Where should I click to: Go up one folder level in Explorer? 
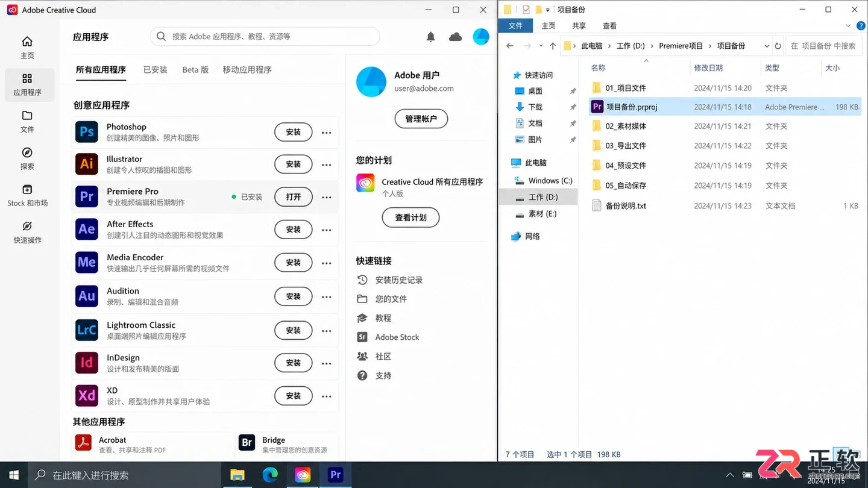click(553, 46)
